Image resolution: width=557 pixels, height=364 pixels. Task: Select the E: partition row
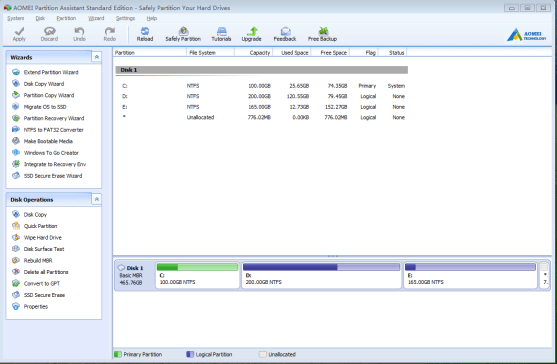tap(261, 107)
